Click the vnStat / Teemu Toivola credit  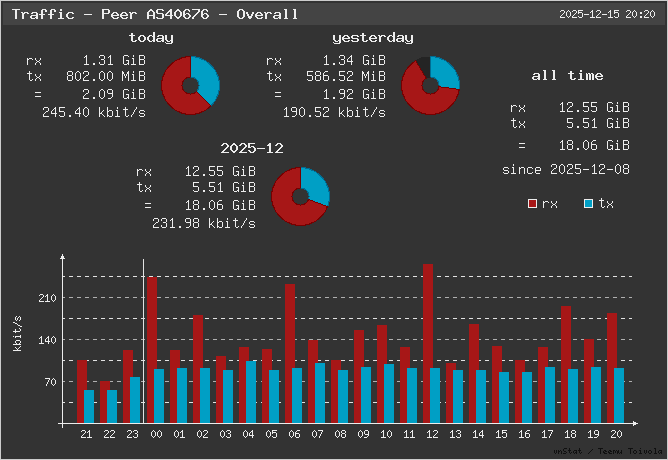click(x=609, y=453)
